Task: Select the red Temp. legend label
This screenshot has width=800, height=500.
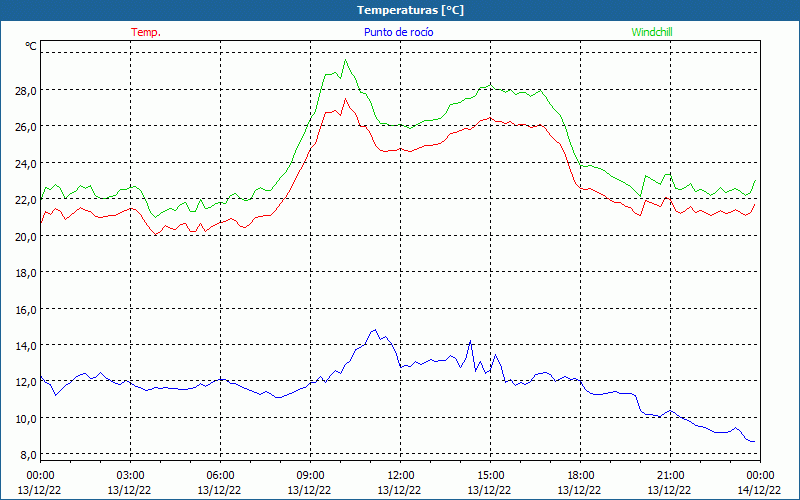Action: pyautogui.click(x=146, y=32)
